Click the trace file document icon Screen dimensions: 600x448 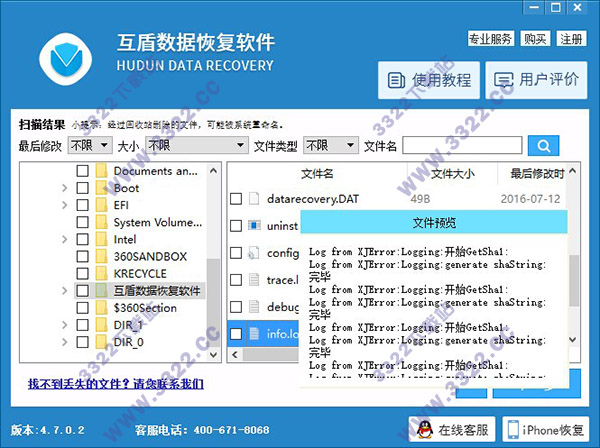(254, 280)
